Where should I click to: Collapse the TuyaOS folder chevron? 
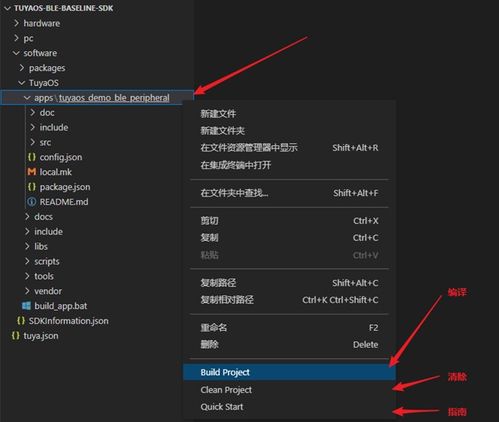(x=22, y=83)
